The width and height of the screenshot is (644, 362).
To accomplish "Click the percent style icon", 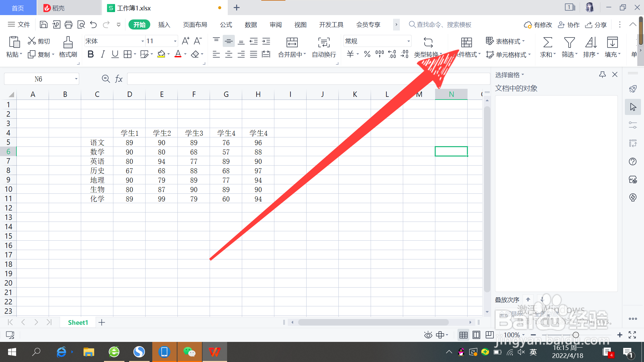I will 367,54.
